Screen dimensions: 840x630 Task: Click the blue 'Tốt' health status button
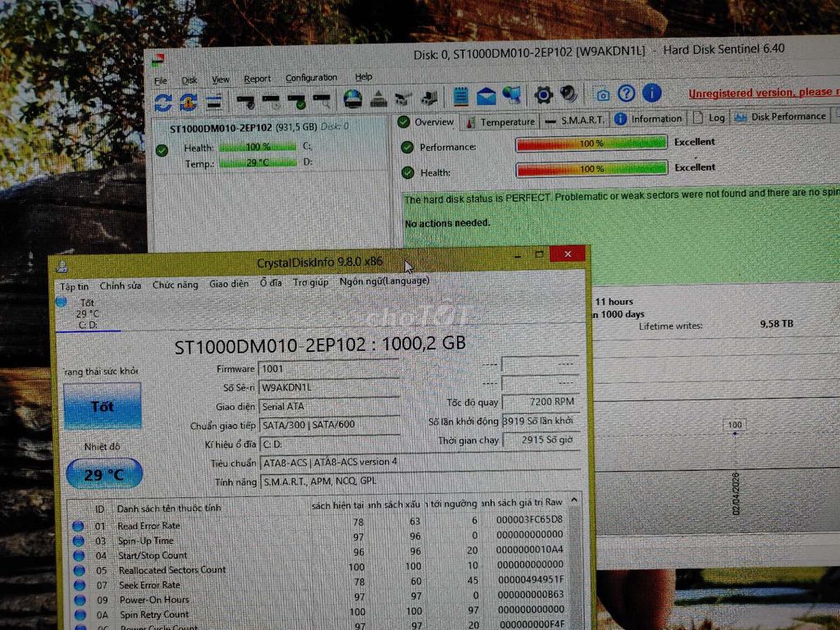(103, 405)
